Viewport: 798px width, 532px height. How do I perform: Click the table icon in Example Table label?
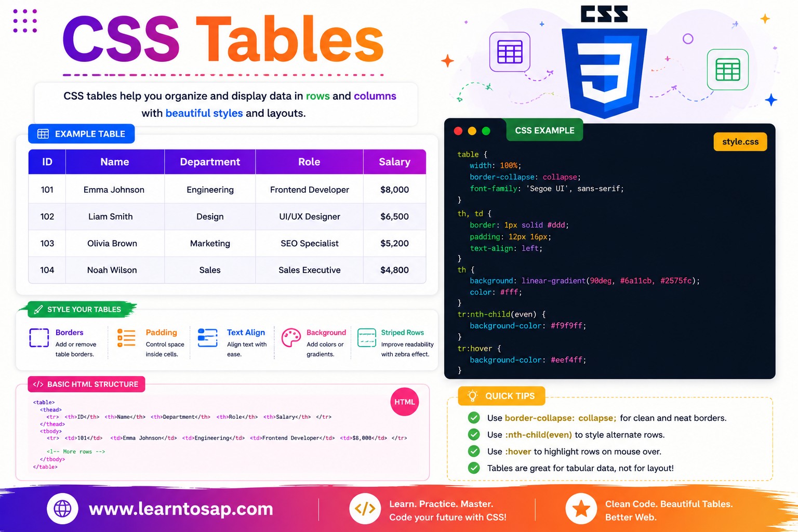pyautogui.click(x=43, y=134)
